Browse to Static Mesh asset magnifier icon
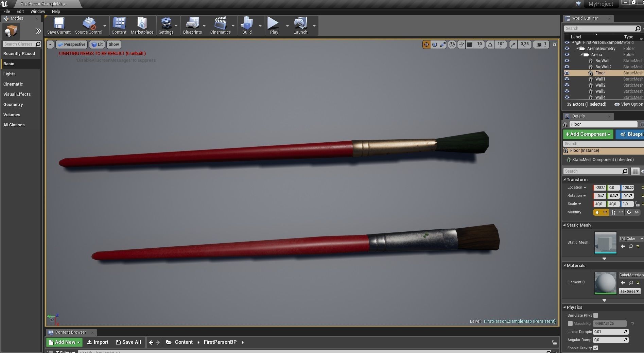 tap(631, 246)
